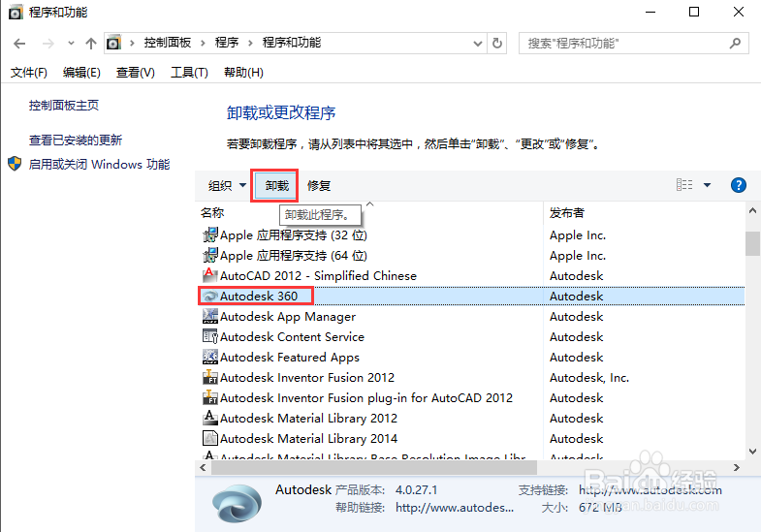Open the 文件(F) menu
Viewport: 761px width, 532px height.
(29, 73)
